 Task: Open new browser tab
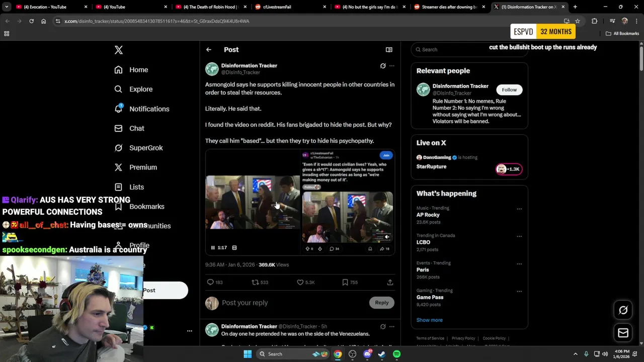coord(575,7)
